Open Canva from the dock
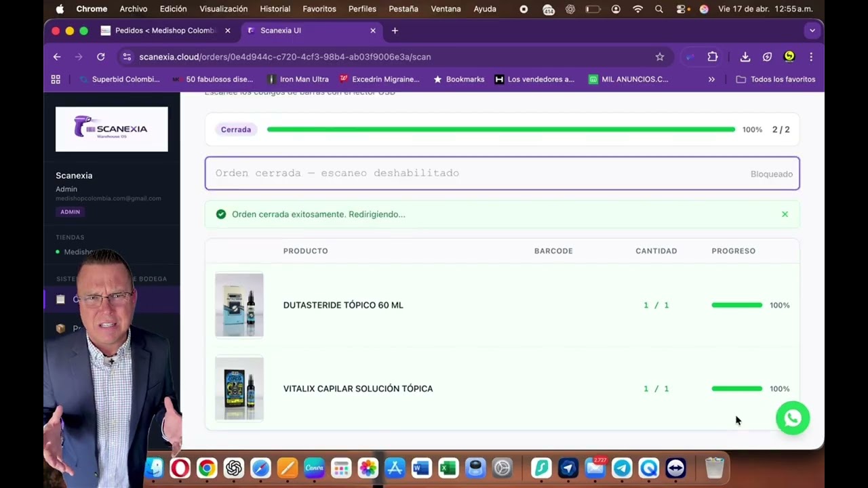The height and width of the screenshot is (488, 868). 314,468
